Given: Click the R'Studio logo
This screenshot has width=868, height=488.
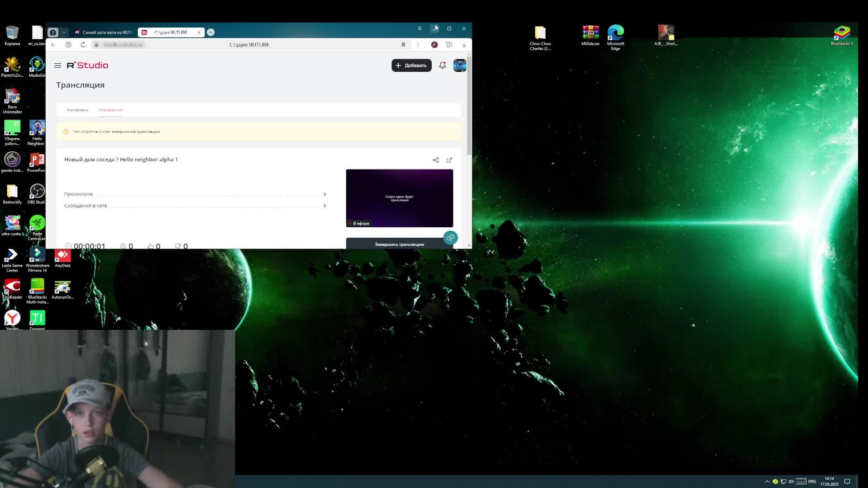Looking at the screenshot, I should click(87, 66).
